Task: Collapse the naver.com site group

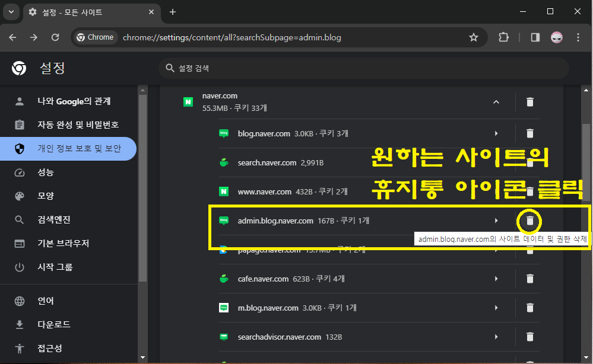Action: (x=496, y=102)
